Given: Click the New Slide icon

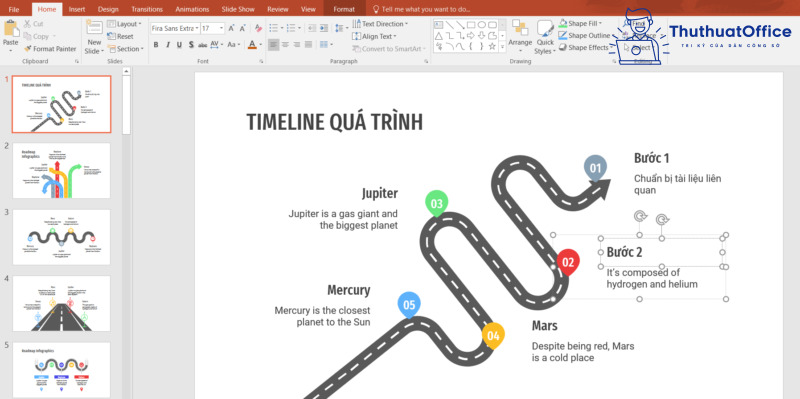Looking at the screenshot, I should [94, 28].
